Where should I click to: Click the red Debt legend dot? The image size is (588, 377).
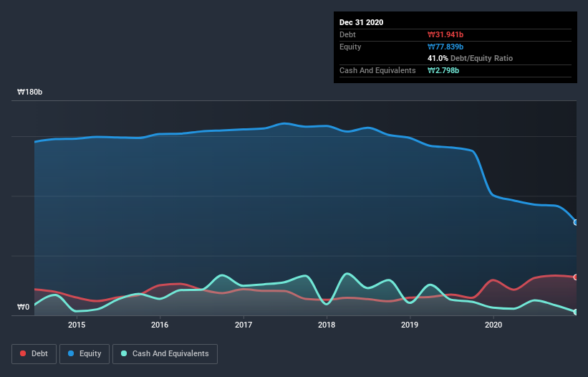[x=23, y=353]
